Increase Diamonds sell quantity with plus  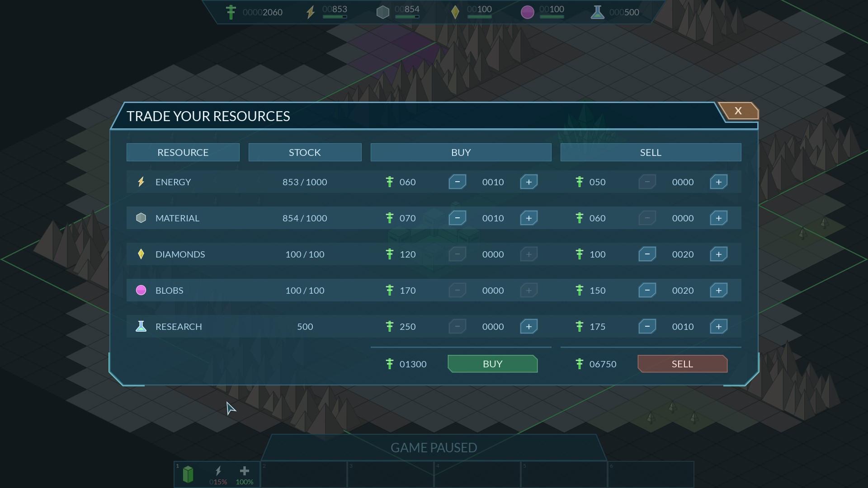(718, 254)
